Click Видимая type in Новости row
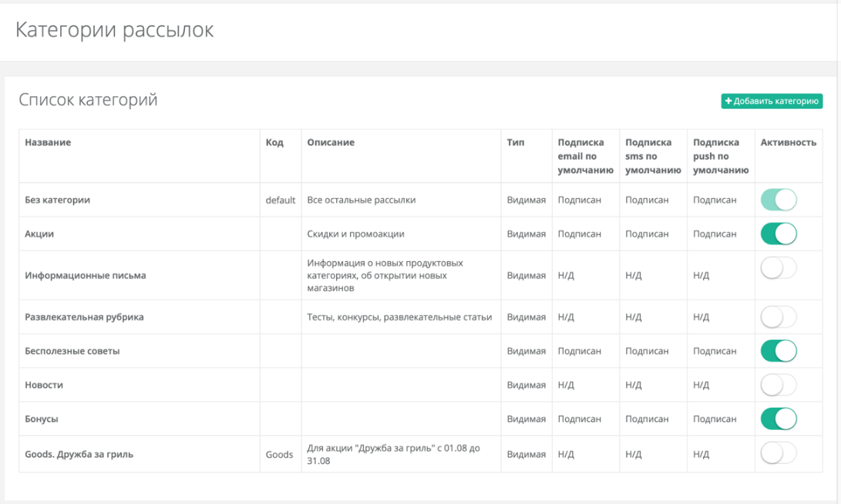Image resolution: width=841 pixels, height=504 pixels. click(526, 385)
